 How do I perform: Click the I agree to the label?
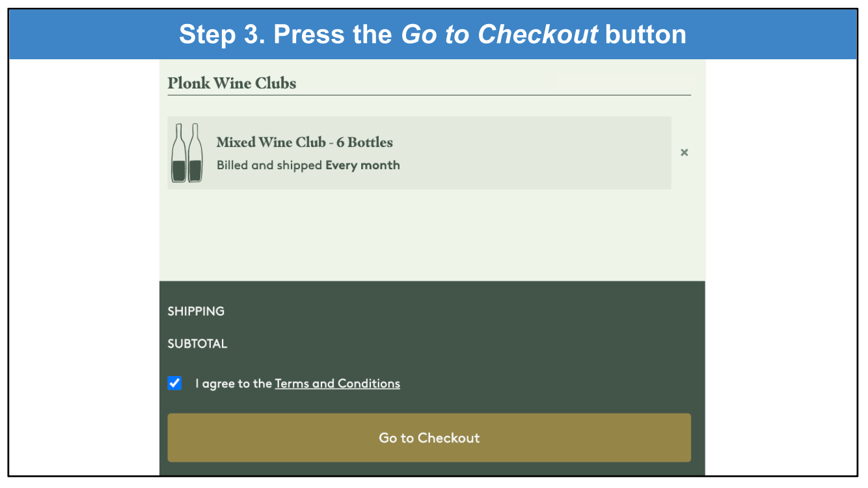coord(234,383)
